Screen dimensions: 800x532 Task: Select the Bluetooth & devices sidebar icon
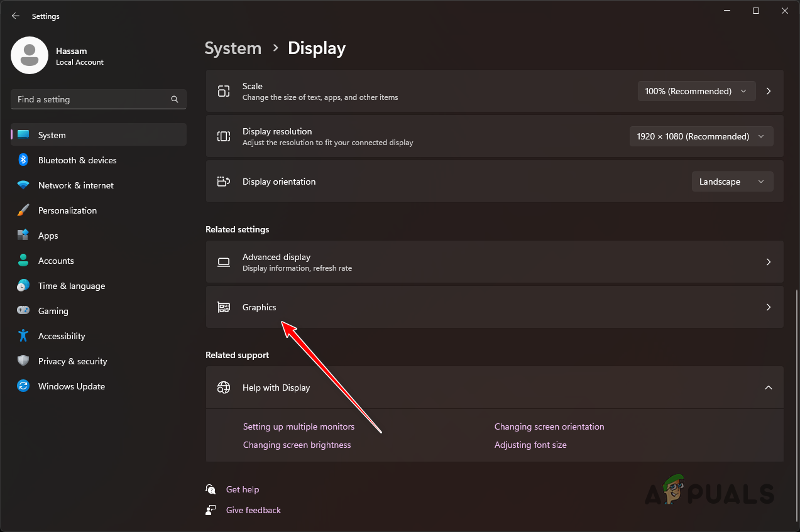point(23,160)
